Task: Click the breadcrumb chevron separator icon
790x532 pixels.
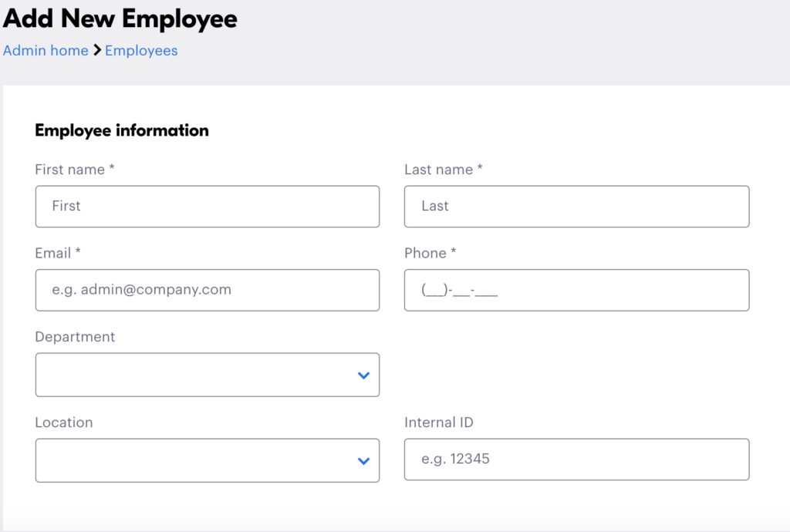Action: coord(97,50)
